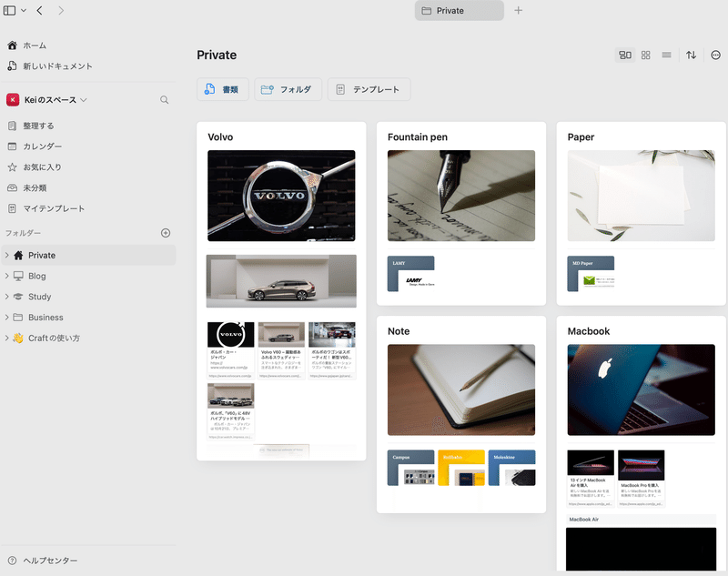Screen dimensions: 728x576
Task: Open the LAMY sub-page thumbnail
Action: click(411, 274)
